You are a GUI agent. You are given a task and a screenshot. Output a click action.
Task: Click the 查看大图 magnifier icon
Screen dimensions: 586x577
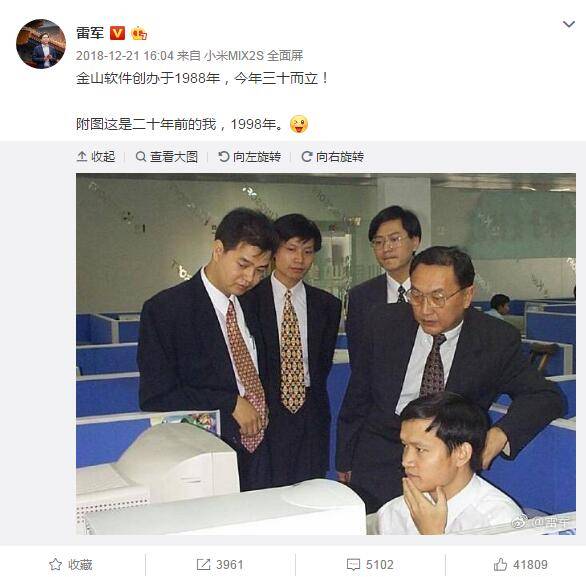[x=141, y=156]
